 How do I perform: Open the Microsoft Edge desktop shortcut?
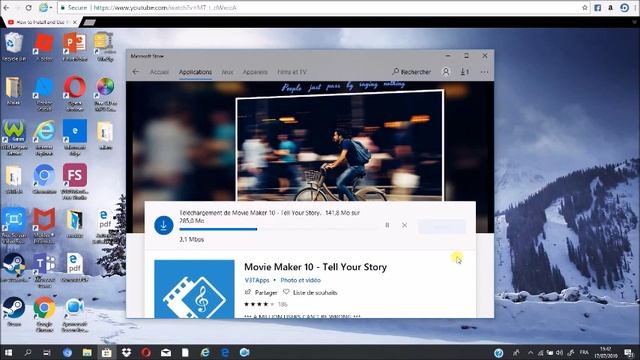[x=75, y=137]
